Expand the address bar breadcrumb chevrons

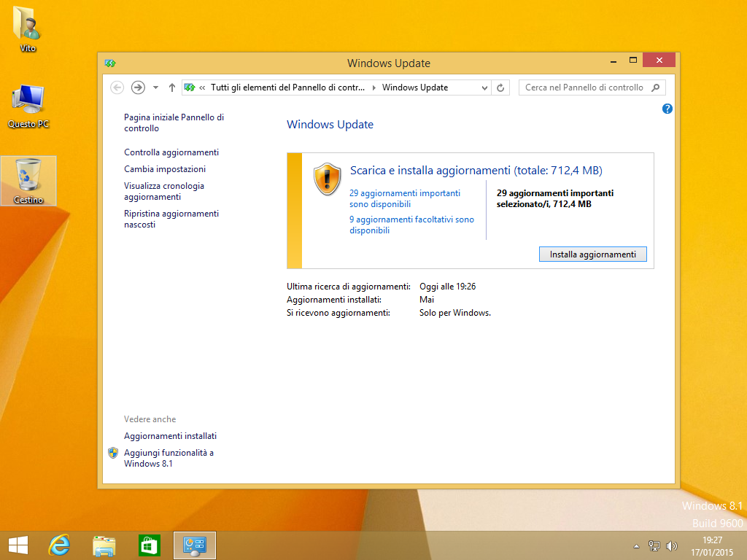203,87
